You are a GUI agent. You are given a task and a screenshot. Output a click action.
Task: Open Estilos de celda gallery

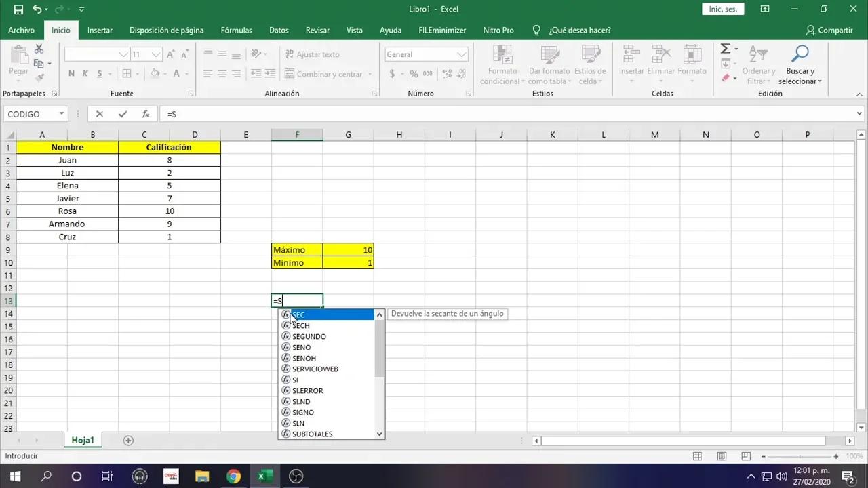pos(590,65)
